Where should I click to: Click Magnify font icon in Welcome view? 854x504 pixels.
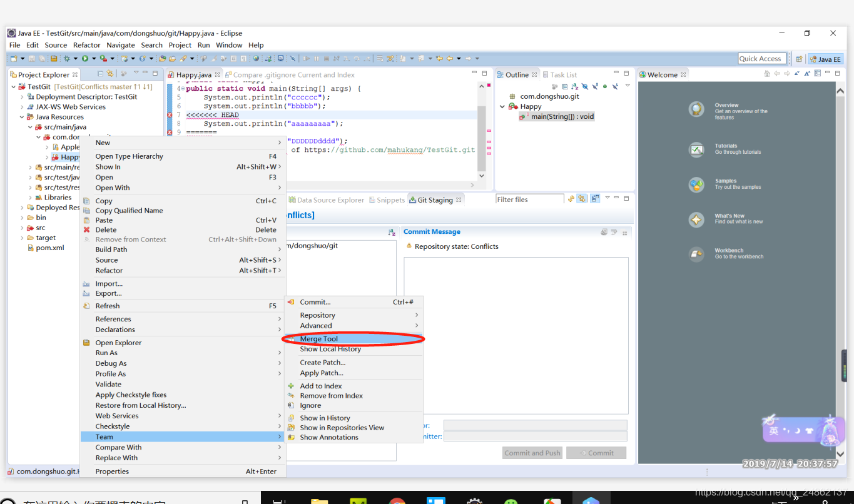pos(807,74)
